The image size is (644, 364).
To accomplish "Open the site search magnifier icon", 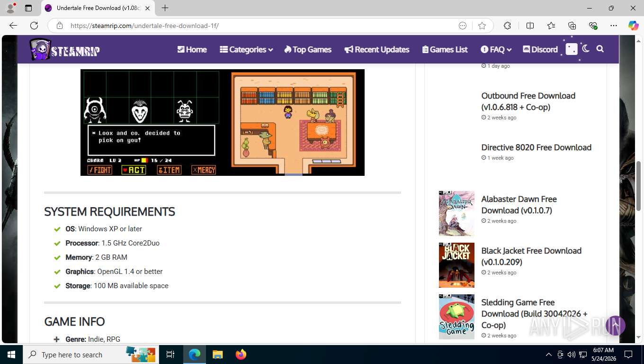I will tap(600, 49).
